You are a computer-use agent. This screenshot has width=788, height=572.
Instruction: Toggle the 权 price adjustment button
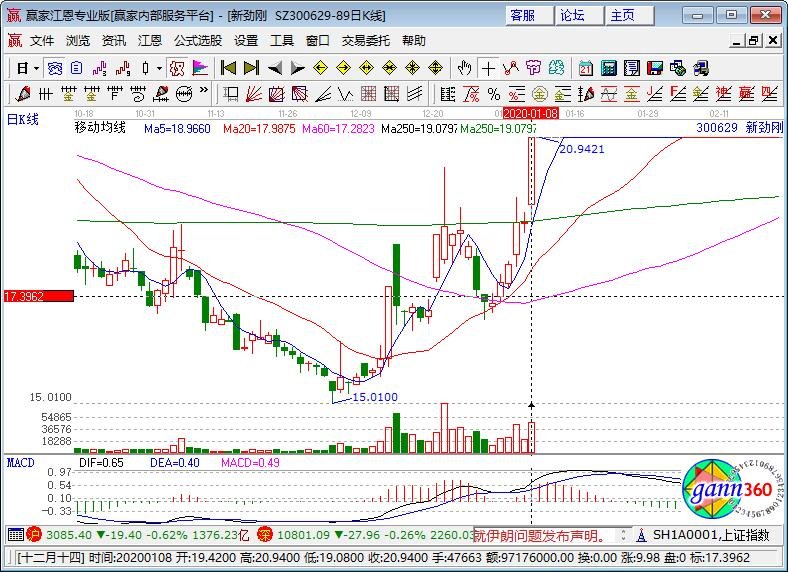point(177,68)
